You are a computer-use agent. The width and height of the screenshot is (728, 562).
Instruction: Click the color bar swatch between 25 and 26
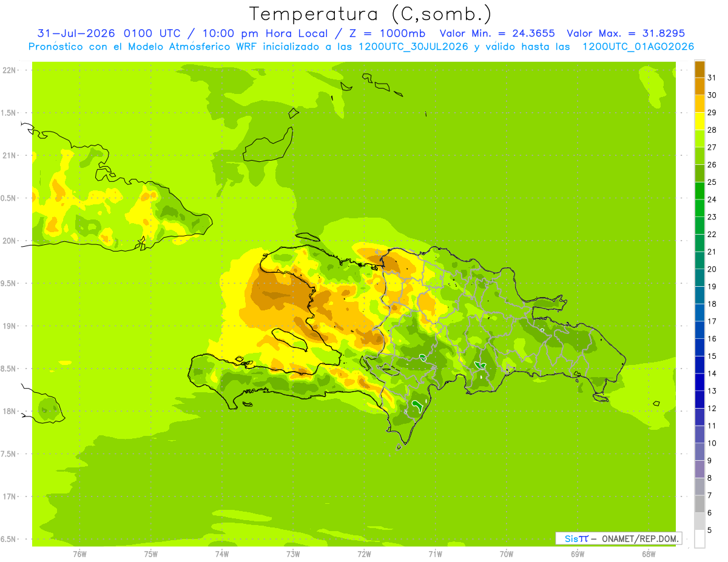tap(699, 173)
